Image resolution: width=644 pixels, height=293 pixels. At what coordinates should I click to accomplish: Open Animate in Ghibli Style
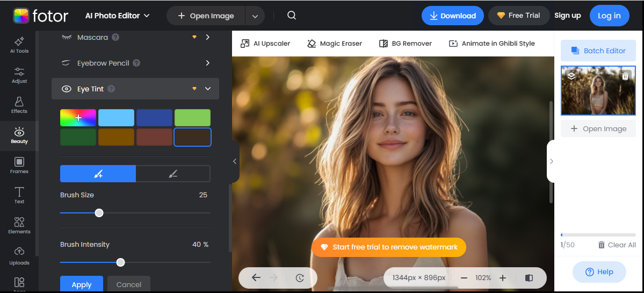click(x=491, y=44)
